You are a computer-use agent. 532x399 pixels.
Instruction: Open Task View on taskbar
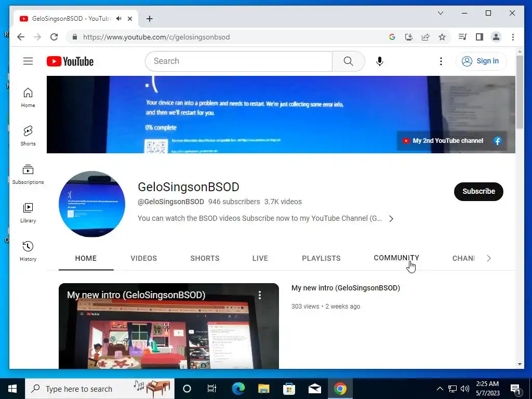click(212, 389)
